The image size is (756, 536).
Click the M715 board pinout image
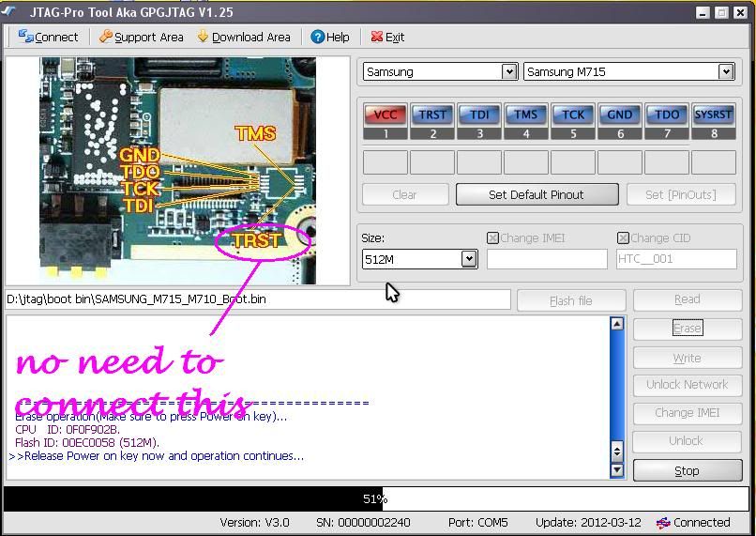pos(177,171)
